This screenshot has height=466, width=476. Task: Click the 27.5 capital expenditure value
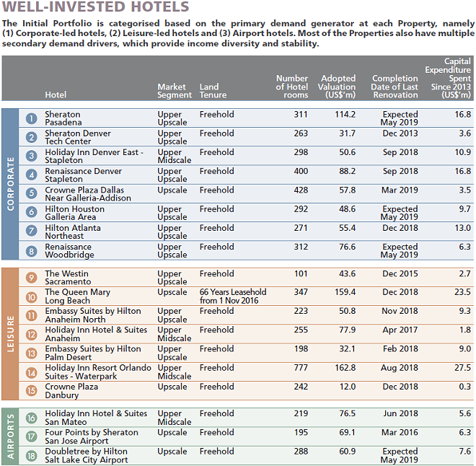[x=462, y=368]
